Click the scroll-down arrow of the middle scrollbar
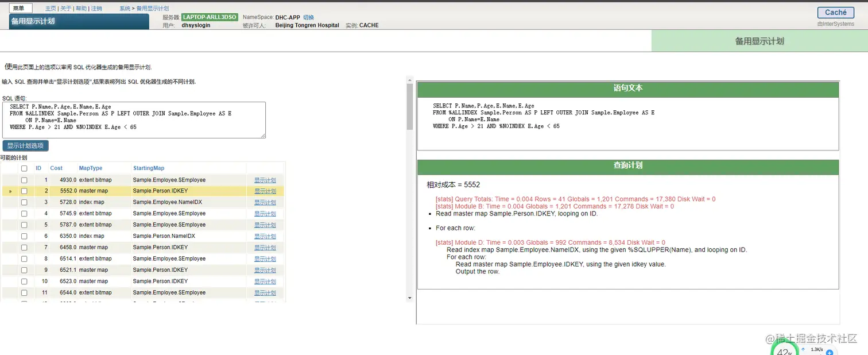This screenshot has height=355, width=868. pos(409,298)
